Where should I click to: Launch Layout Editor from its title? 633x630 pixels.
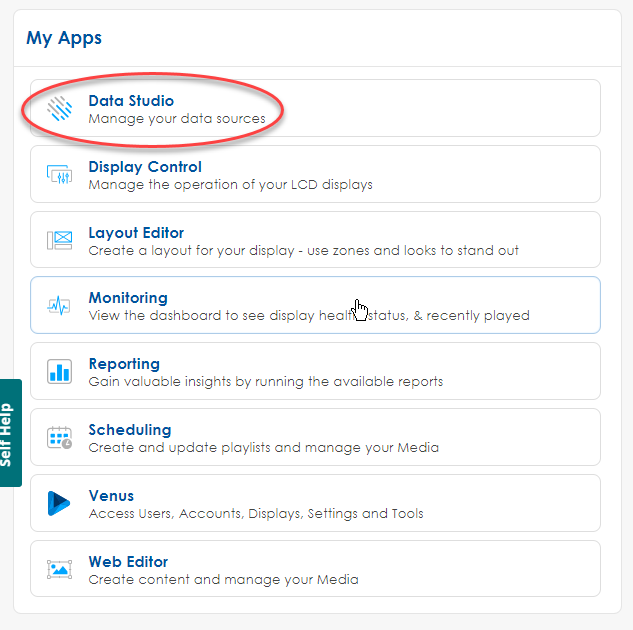pyautogui.click(x=136, y=233)
